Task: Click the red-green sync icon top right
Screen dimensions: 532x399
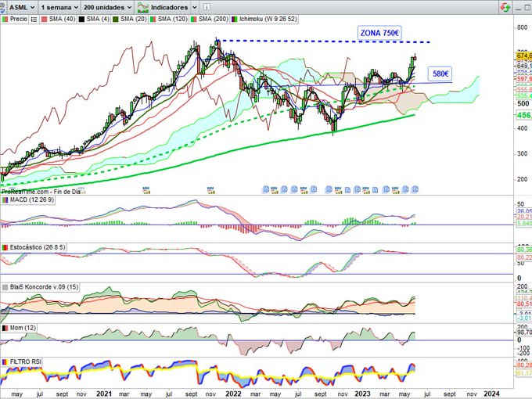Action: pyautogui.click(x=505, y=8)
